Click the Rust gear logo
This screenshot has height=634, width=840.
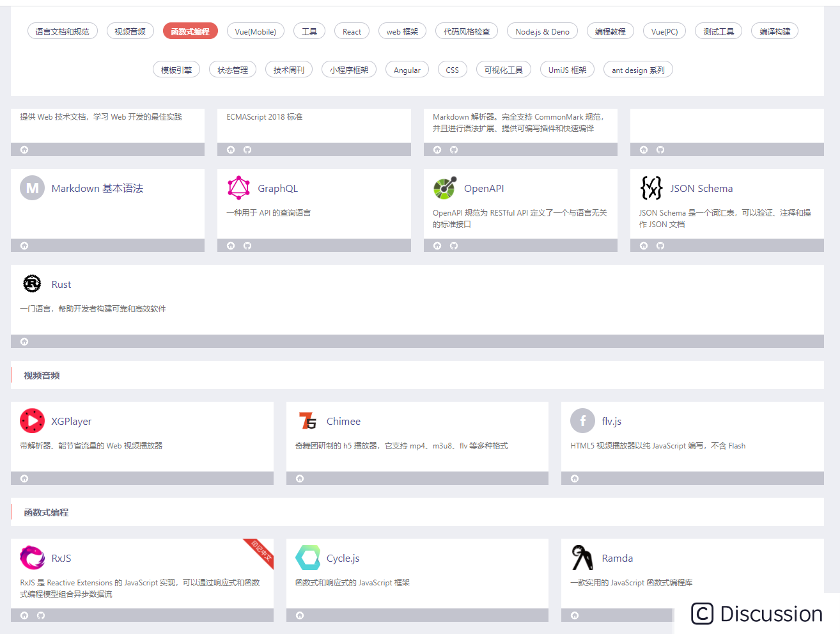32,284
